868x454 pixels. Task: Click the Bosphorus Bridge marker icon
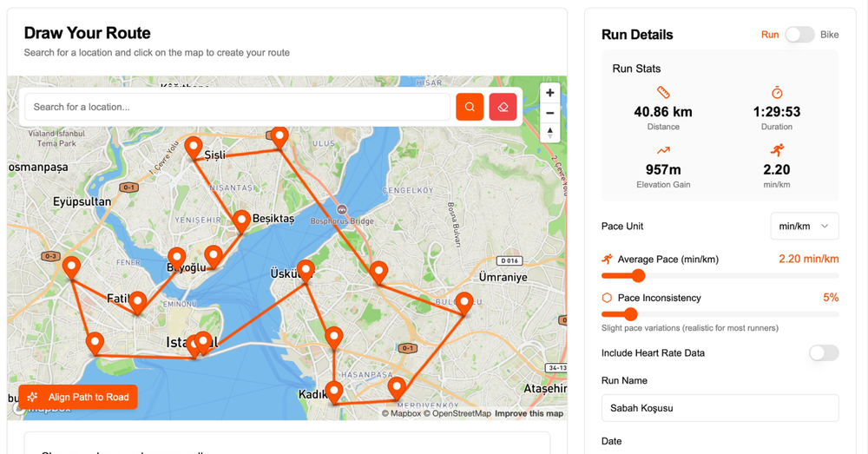point(342,209)
